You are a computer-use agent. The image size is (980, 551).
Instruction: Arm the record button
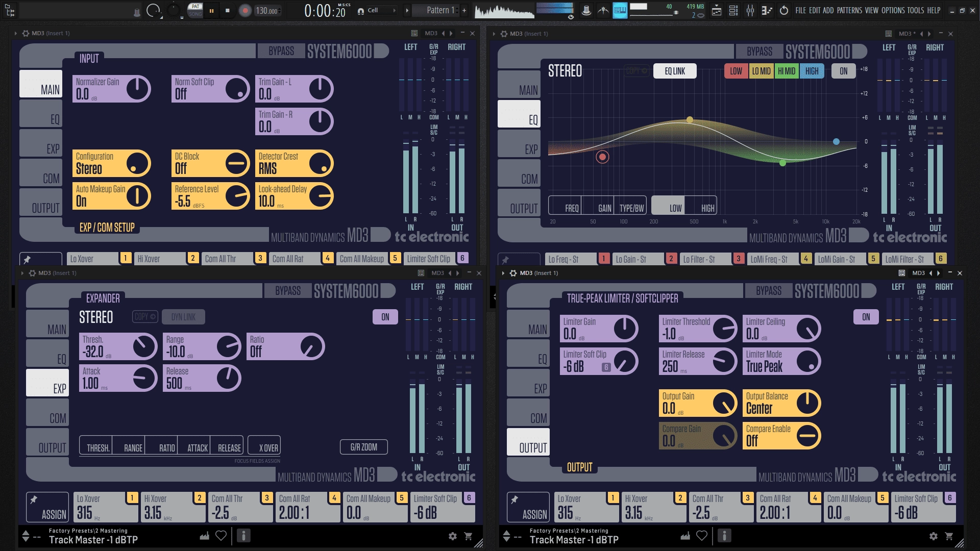(x=245, y=10)
